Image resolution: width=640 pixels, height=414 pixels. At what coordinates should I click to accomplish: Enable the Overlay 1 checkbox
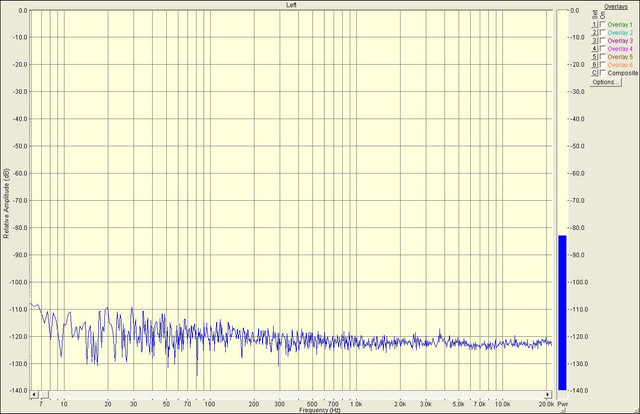(x=602, y=24)
